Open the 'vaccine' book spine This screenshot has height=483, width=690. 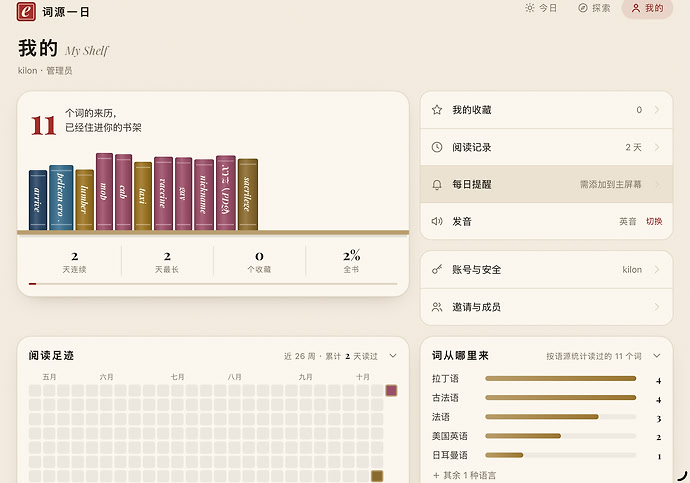[163, 193]
